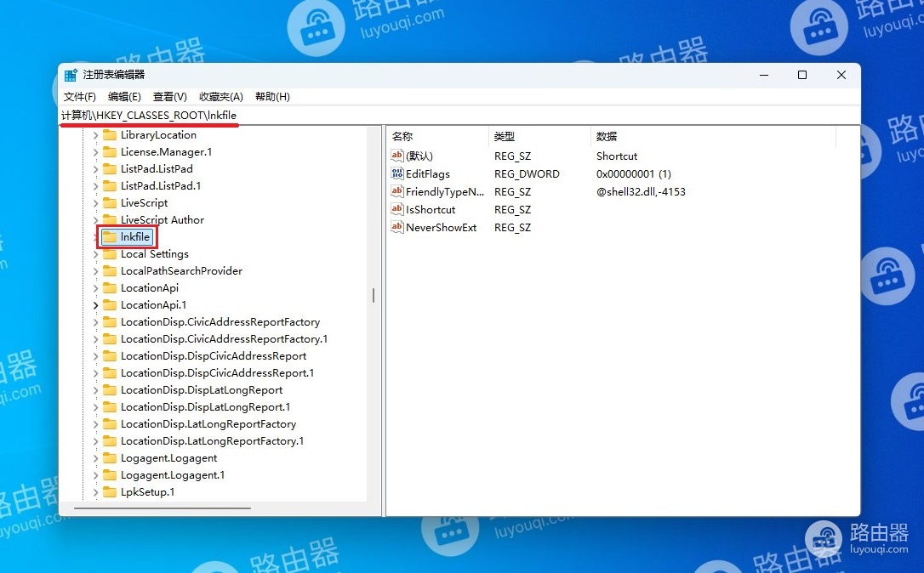
Task: Click the ListPad.ListPad.1 folder icon
Action: coord(110,186)
